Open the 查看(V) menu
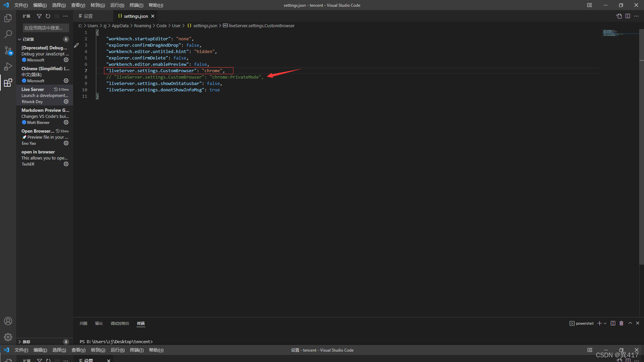 point(78,5)
